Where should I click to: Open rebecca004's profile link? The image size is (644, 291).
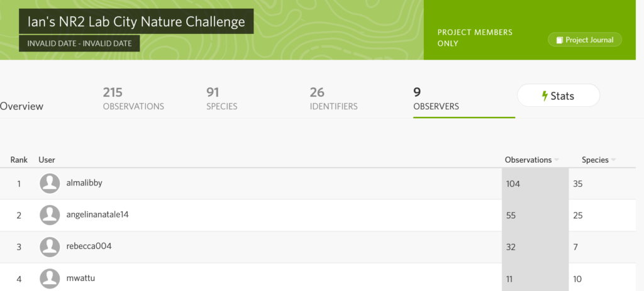coord(89,246)
